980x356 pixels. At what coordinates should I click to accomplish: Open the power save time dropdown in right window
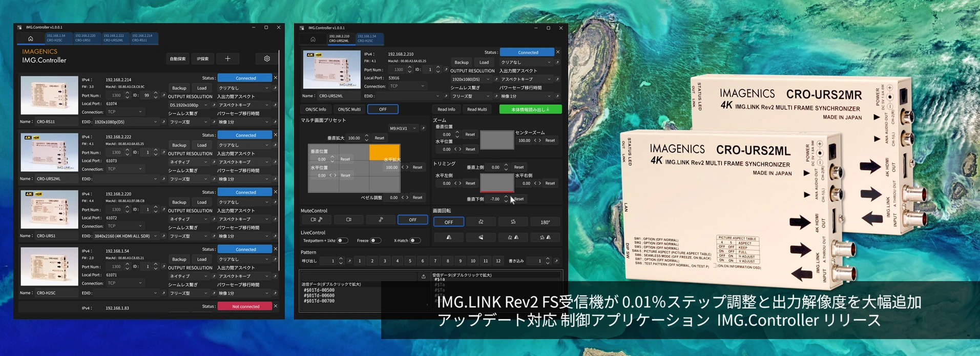pos(526,96)
